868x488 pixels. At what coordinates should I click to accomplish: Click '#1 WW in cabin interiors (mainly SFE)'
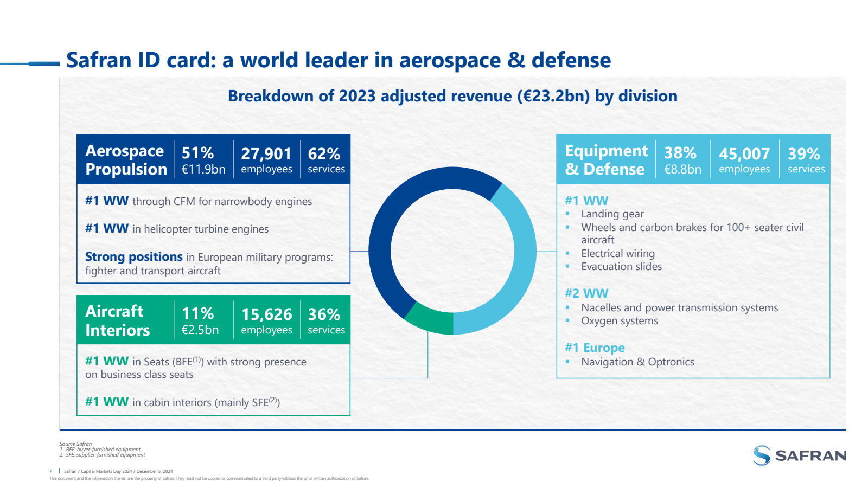[183, 402]
